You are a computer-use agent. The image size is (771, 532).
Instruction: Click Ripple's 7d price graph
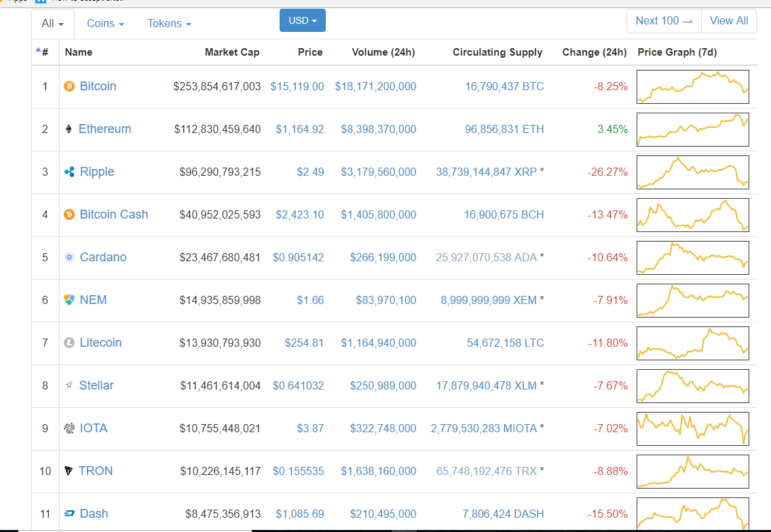coord(693,172)
